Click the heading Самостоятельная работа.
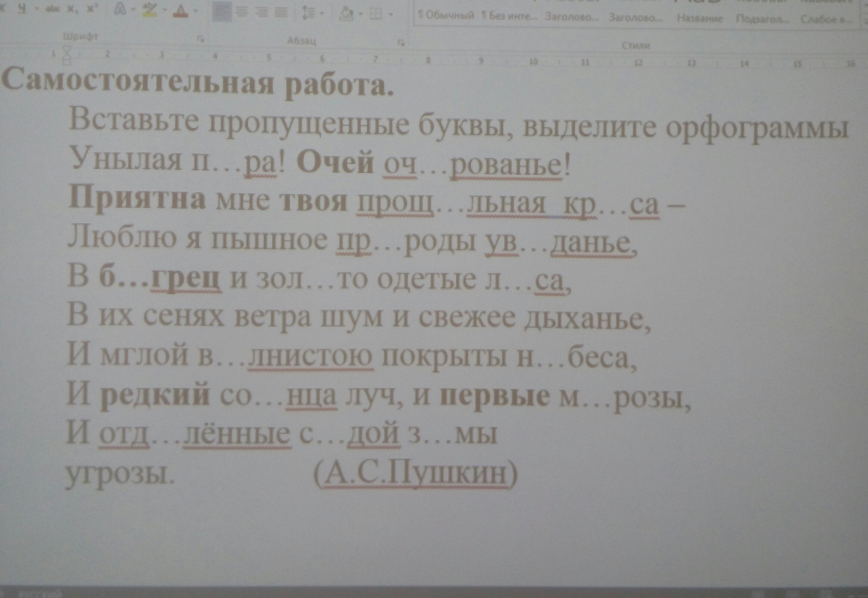Screen dimensions: 868x598 click(198, 83)
